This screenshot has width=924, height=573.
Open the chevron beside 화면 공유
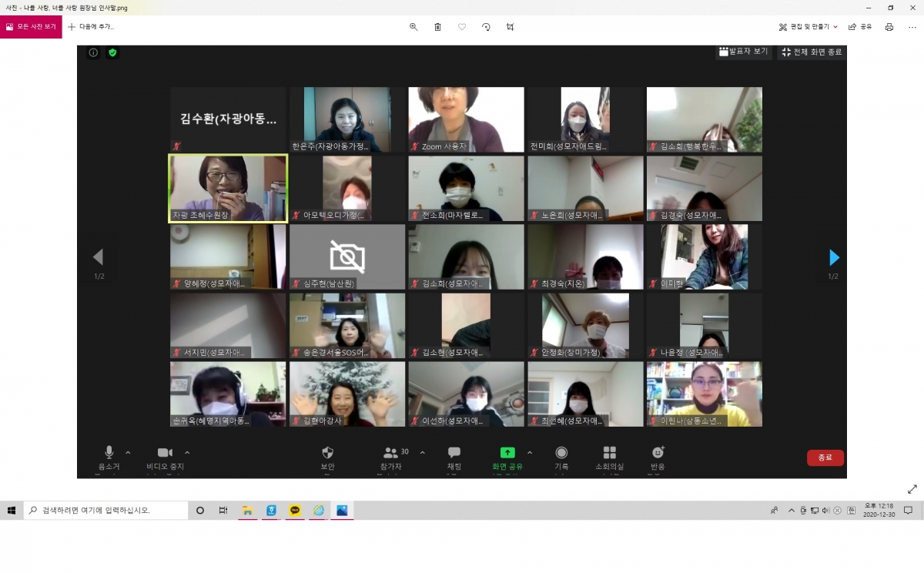(529, 453)
